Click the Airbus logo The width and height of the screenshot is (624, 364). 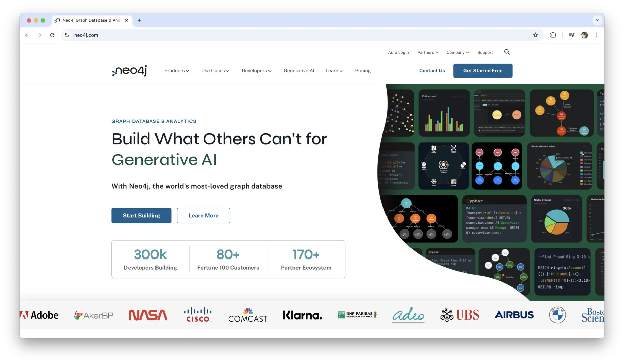point(514,315)
